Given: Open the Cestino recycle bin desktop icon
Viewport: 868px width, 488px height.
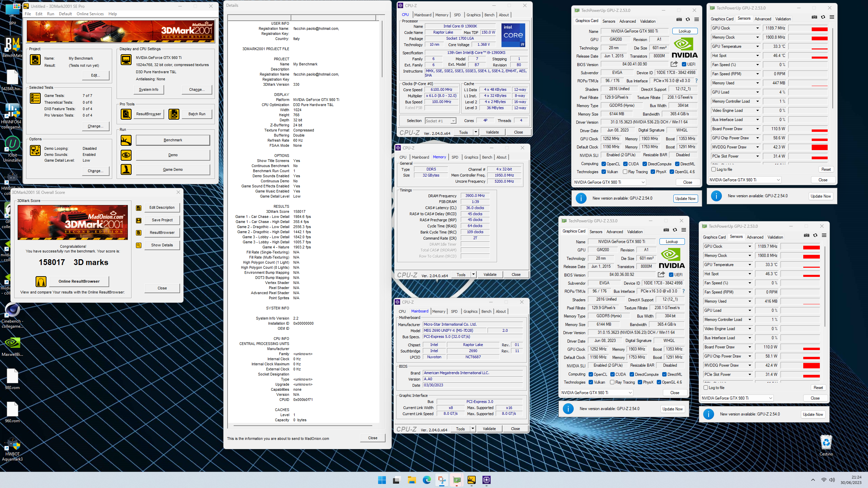Looking at the screenshot, I should click(826, 446).
